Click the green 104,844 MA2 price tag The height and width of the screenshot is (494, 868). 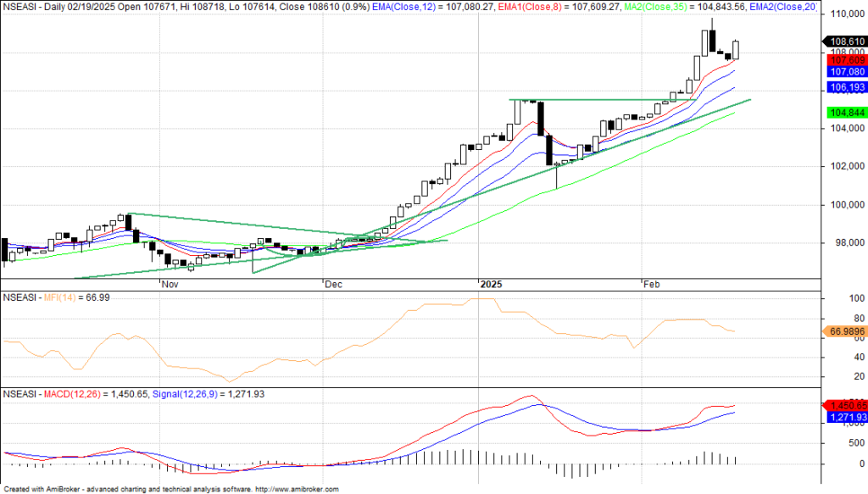[846, 113]
